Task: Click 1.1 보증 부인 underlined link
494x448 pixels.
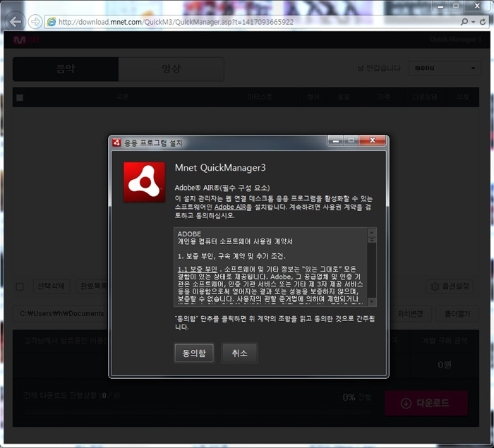Action: coord(197,269)
